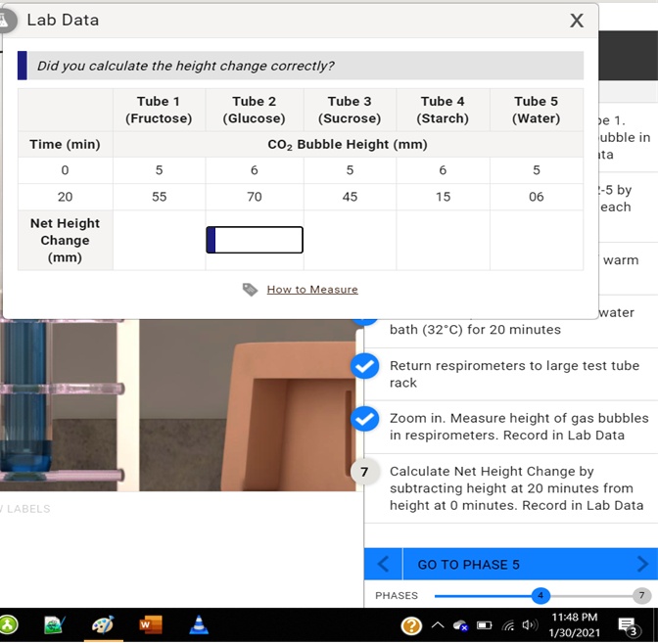This screenshot has width=658, height=644.
Task: Open Microsoft Word from the taskbar
Action: [151, 624]
